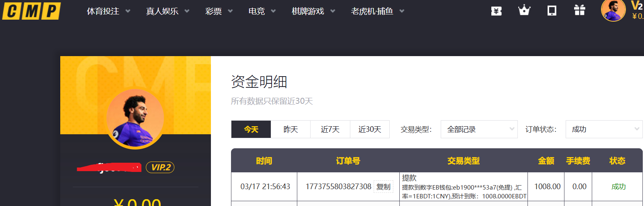Switch to the 昨天 filter
Viewport: 644px width, 206px height.
click(290, 129)
